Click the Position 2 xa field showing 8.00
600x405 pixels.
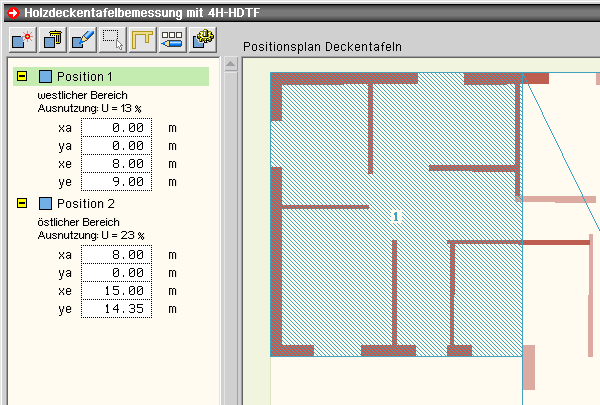point(118,255)
